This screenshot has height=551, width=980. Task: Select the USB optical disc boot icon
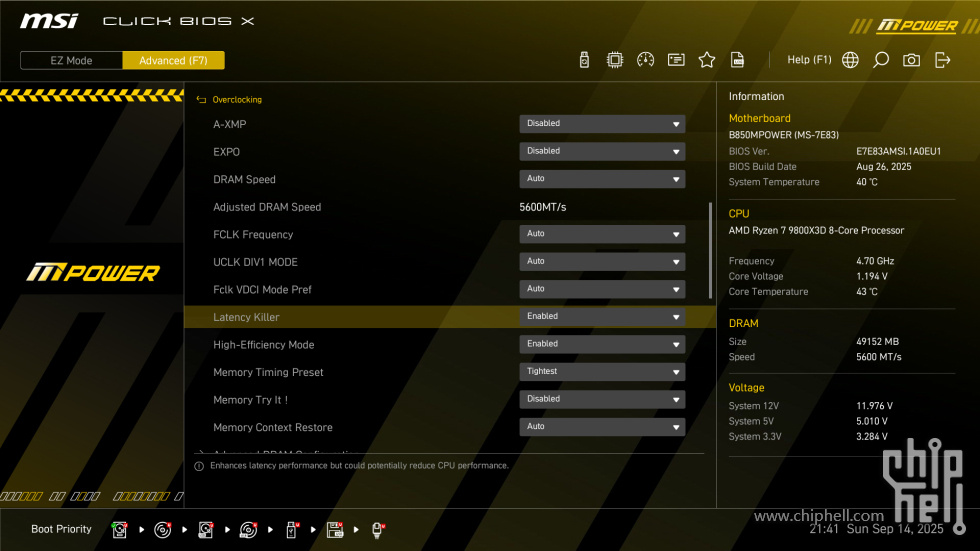[249, 530]
